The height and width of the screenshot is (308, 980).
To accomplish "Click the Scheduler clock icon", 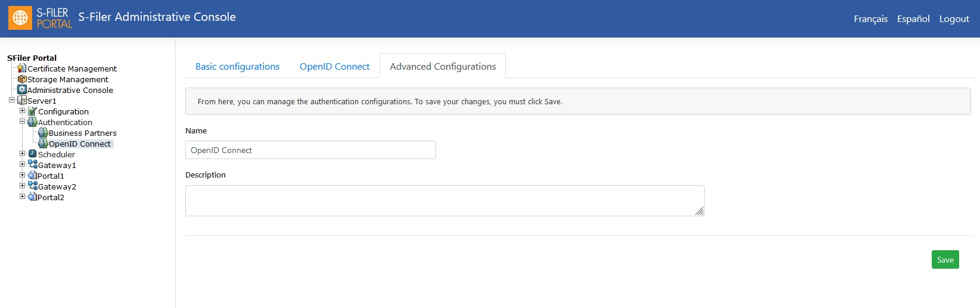I will coord(33,154).
